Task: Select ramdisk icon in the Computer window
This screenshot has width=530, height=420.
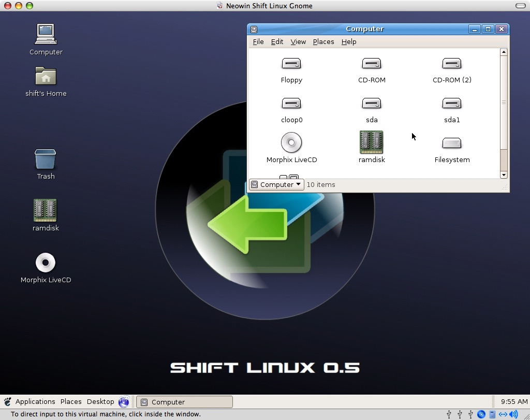Action: pyautogui.click(x=371, y=143)
